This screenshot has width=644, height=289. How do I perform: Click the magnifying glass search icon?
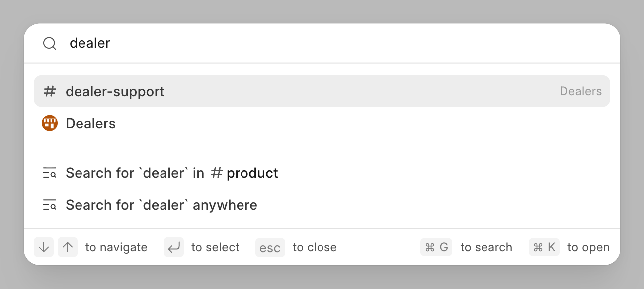pos(50,43)
